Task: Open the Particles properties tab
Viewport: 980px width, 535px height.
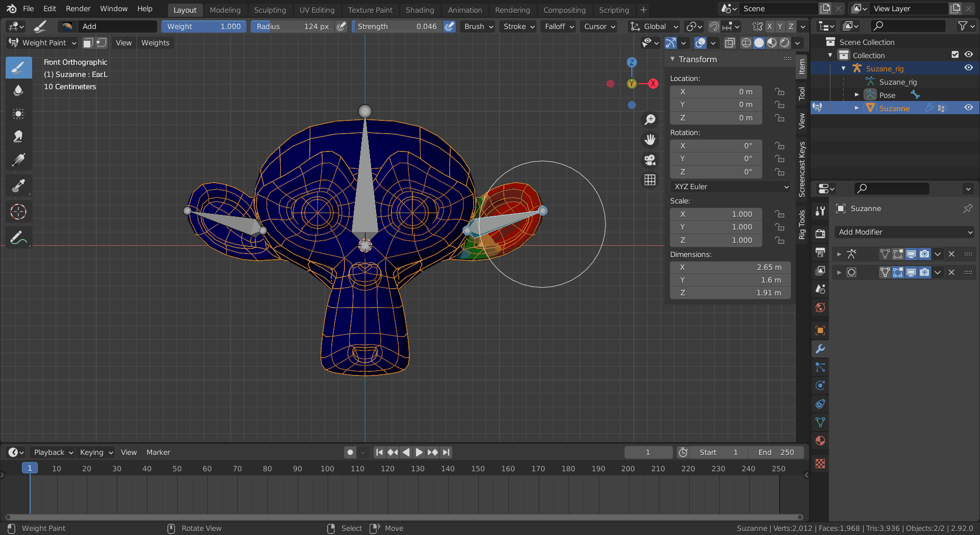Action: click(820, 367)
